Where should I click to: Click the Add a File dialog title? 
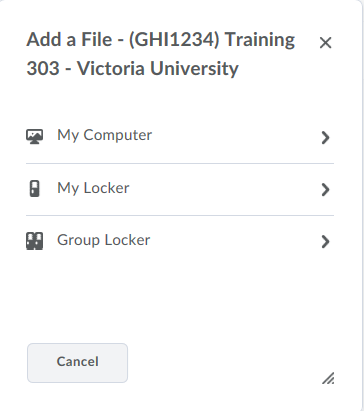(161, 54)
